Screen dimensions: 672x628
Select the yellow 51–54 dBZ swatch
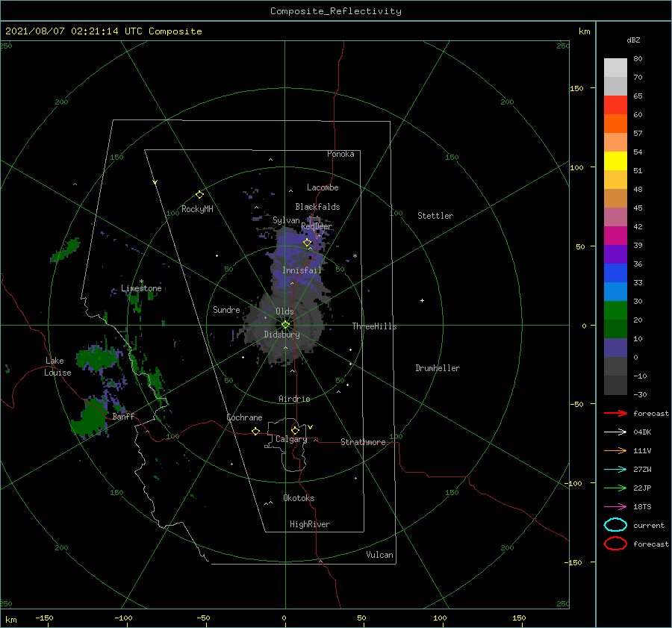point(615,161)
